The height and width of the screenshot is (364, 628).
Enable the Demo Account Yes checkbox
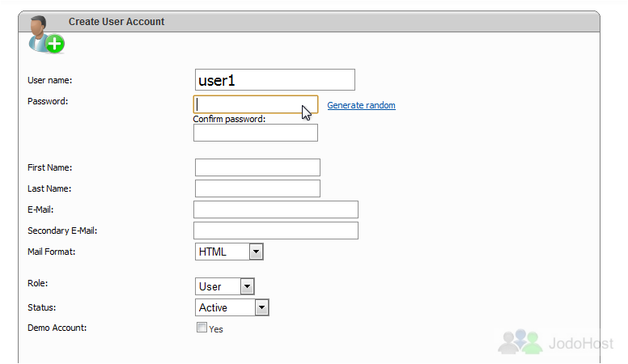tap(202, 328)
